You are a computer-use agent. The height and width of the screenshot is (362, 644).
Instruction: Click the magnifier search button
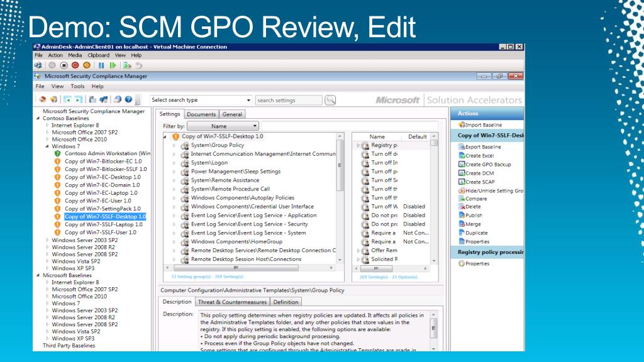pos(330,100)
